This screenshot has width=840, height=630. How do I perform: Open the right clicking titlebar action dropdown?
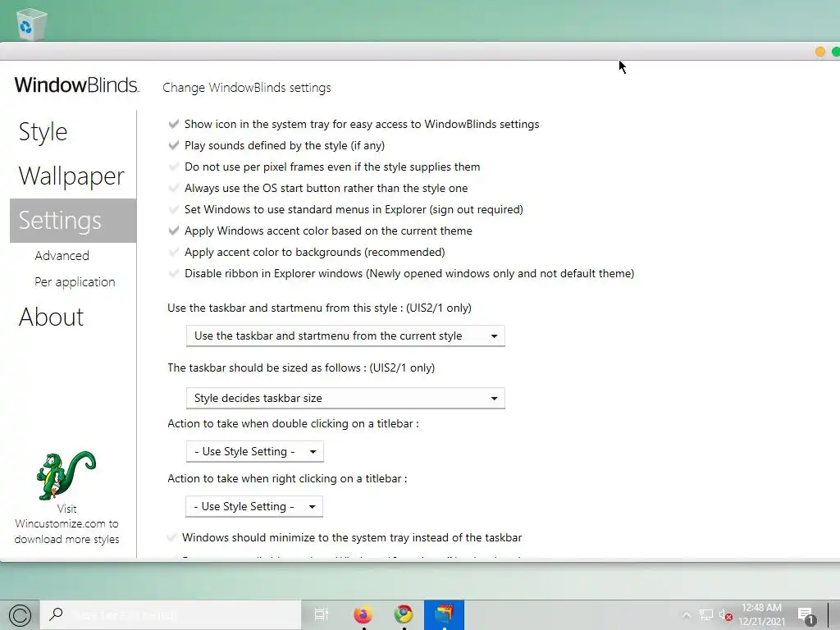pyautogui.click(x=254, y=506)
